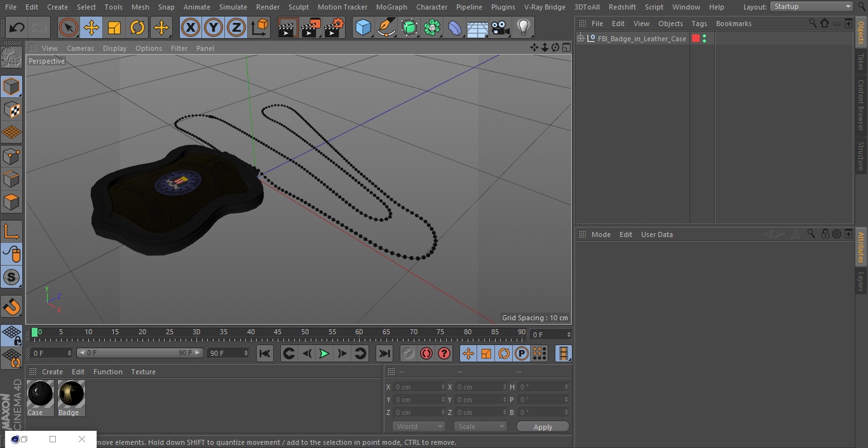Toggle Z axis lock
Image resolution: width=868 pixels, height=448 pixels.
[236, 27]
